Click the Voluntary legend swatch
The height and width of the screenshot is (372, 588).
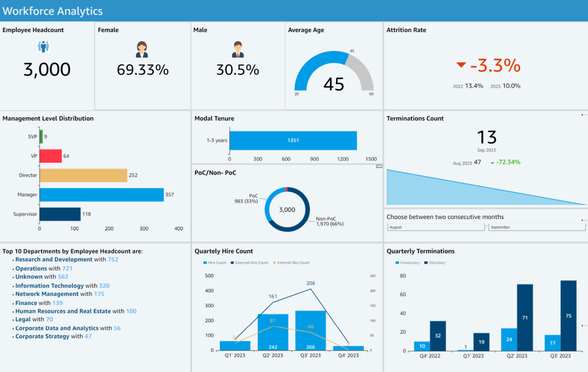click(x=426, y=262)
